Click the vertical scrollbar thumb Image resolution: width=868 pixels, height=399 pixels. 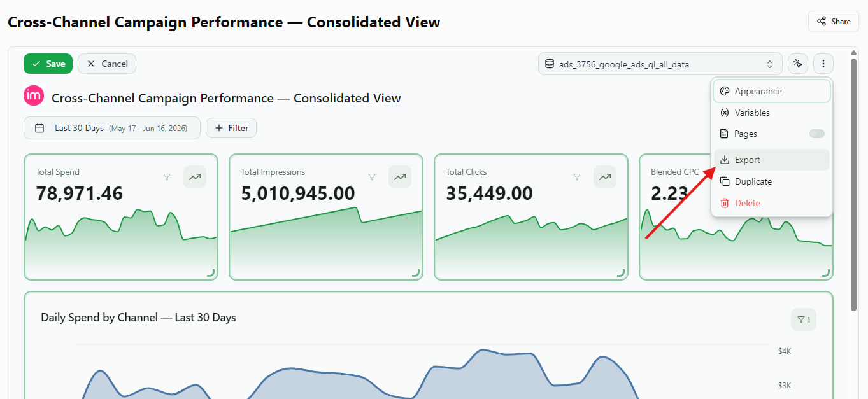(854, 185)
